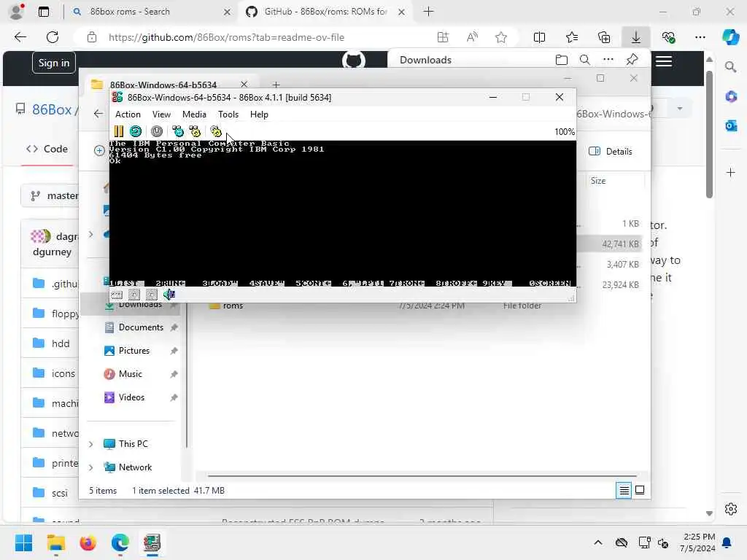
Task: Click the first floppy drive status icon
Action: 134,295
